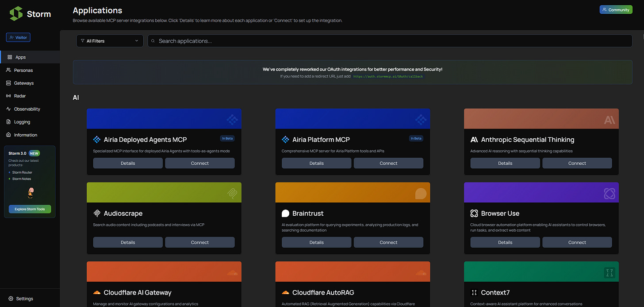The height and width of the screenshot is (307, 644).
Task: Connect the Braintrust integration
Action: click(x=389, y=242)
